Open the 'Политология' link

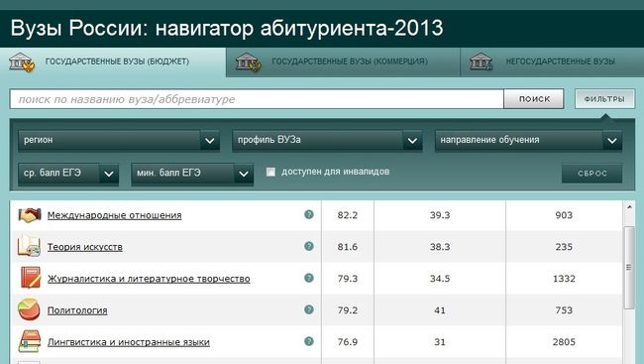[77, 310]
